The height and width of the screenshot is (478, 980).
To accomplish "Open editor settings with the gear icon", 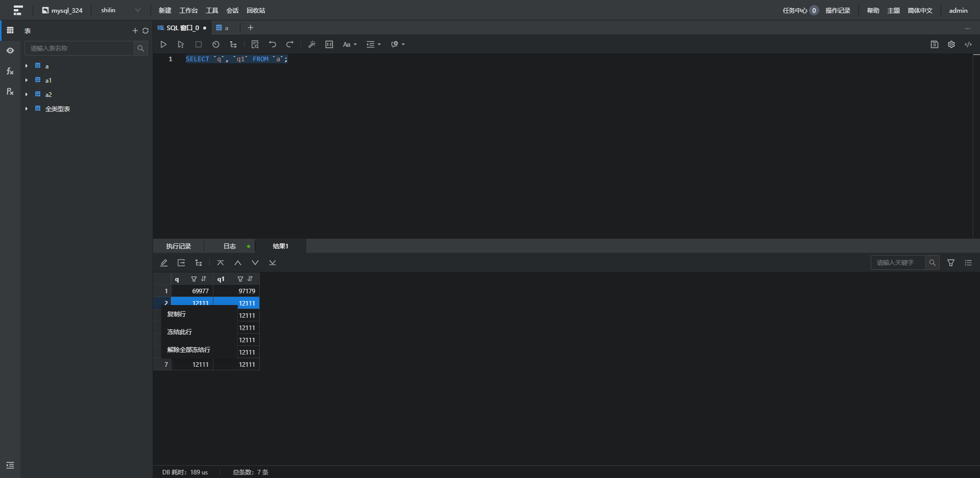I will (951, 44).
